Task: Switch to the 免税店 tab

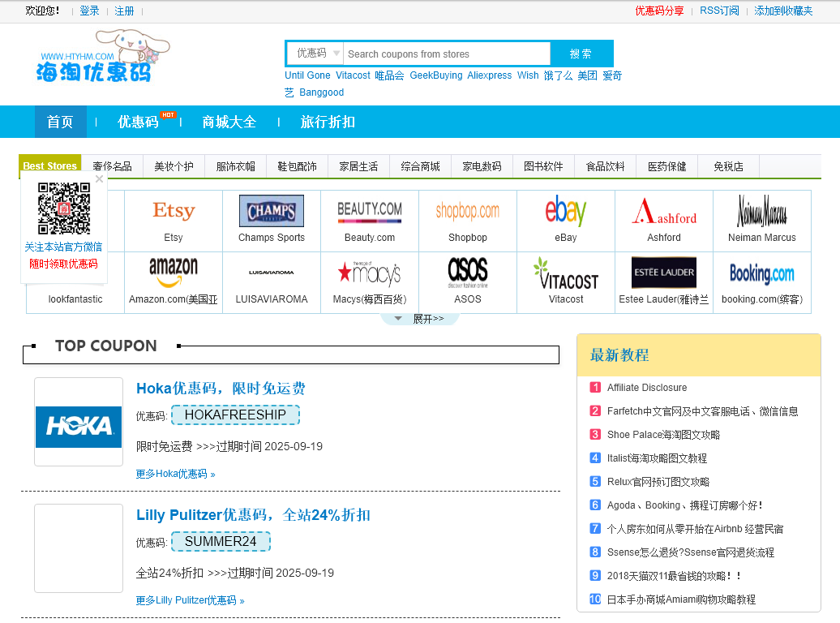Action: (x=729, y=166)
